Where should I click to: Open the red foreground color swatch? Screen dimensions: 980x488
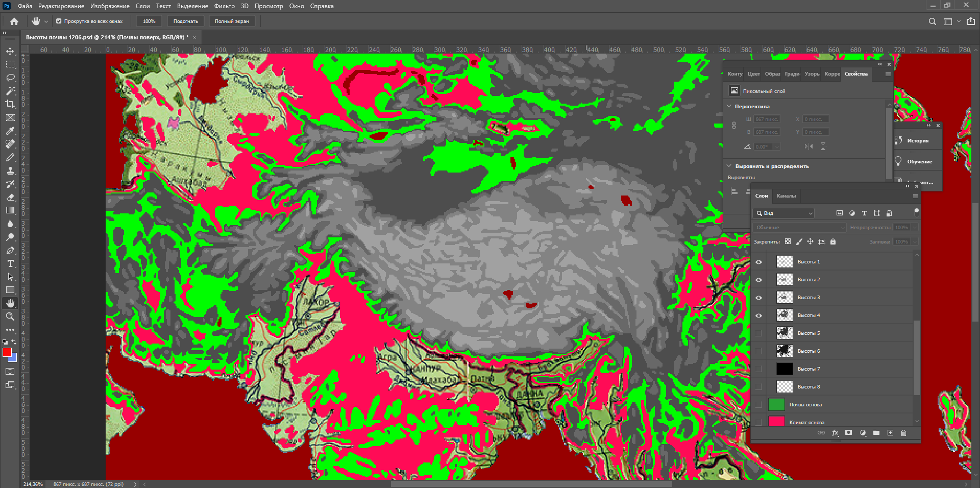[x=7, y=352]
